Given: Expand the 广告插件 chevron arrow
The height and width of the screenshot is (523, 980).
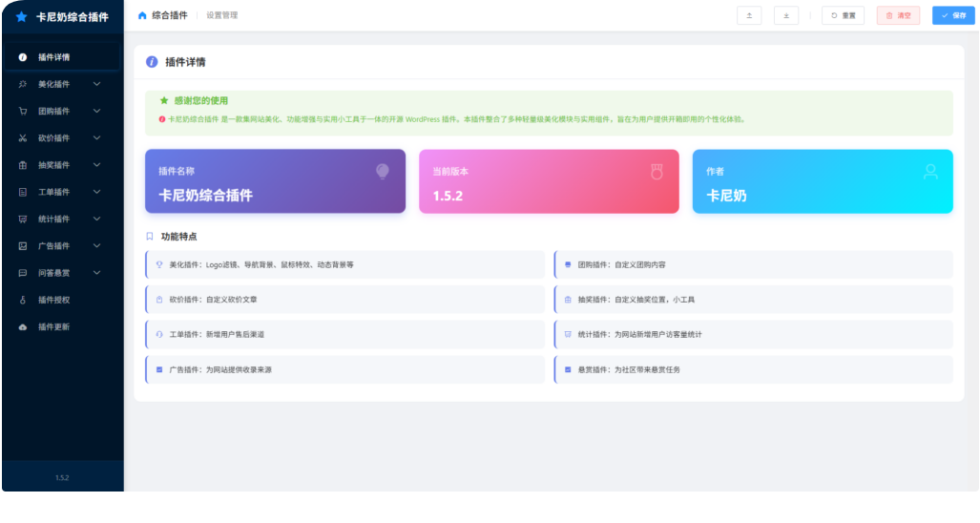Looking at the screenshot, I should pos(97,245).
